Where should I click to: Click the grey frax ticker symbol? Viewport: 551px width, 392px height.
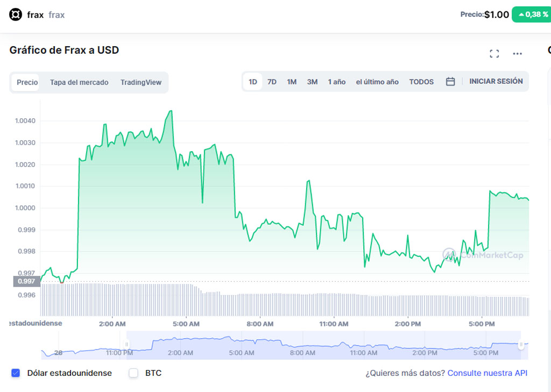[56, 15]
